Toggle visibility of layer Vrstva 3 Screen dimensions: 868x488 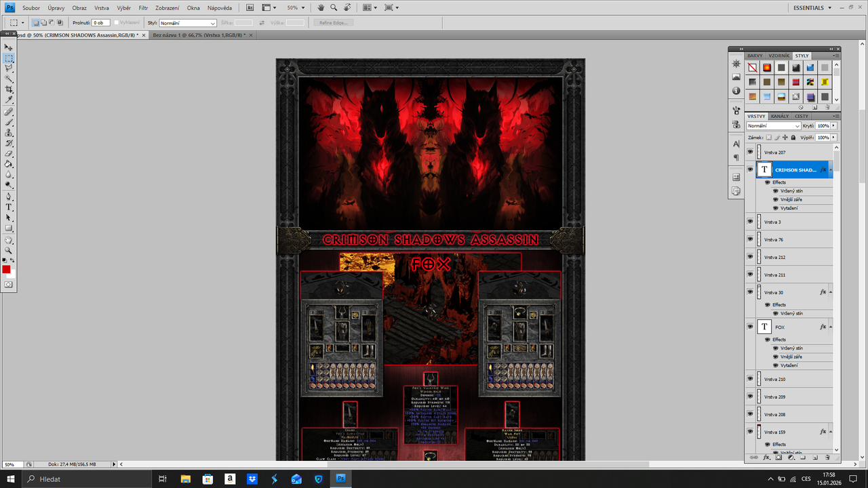point(750,222)
